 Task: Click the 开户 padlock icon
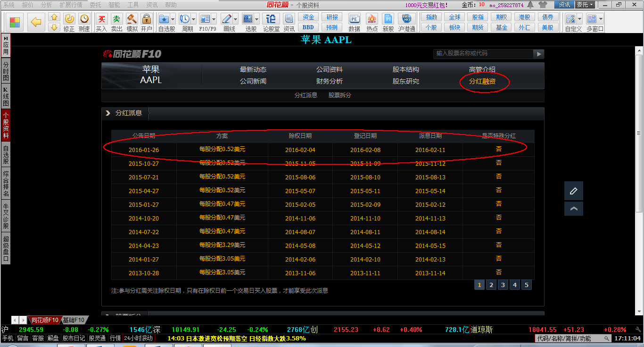tap(147, 19)
